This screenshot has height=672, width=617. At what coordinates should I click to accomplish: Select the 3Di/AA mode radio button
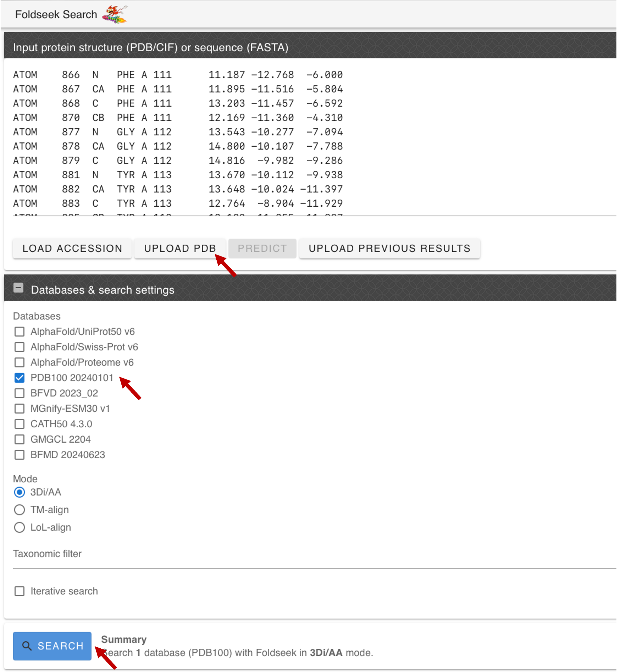click(19, 492)
